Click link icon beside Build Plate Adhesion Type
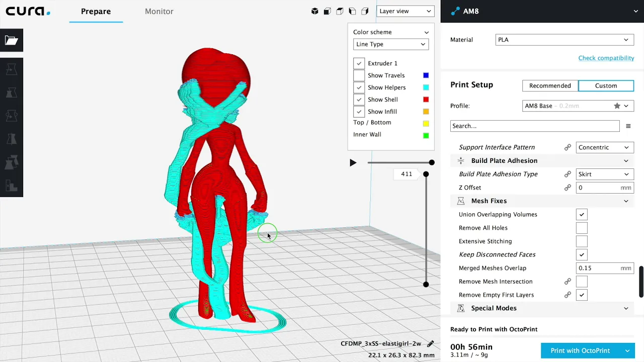 tap(568, 174)
